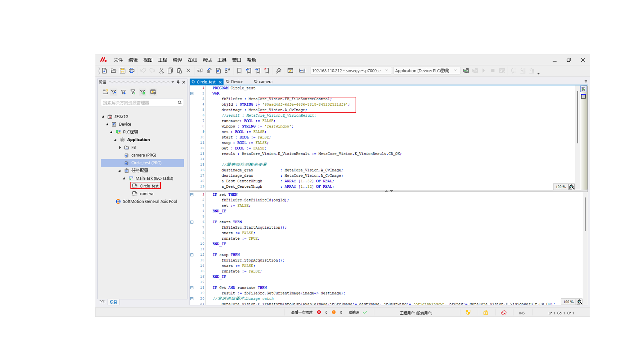Click the Save project toolbar icon

[x=122, y=71]
